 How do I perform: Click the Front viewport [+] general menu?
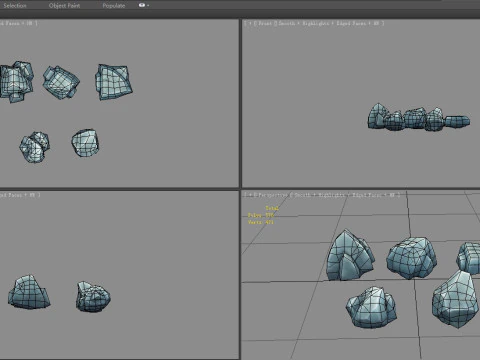(249, 23)
